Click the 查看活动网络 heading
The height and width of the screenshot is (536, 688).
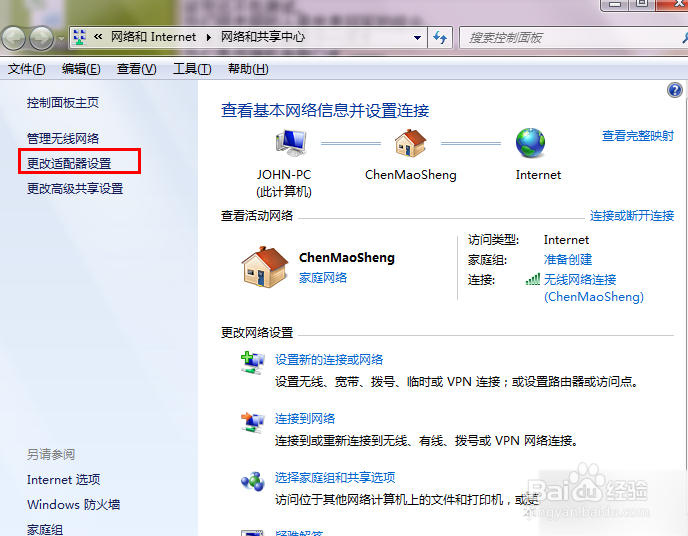(x=257, y=216)
